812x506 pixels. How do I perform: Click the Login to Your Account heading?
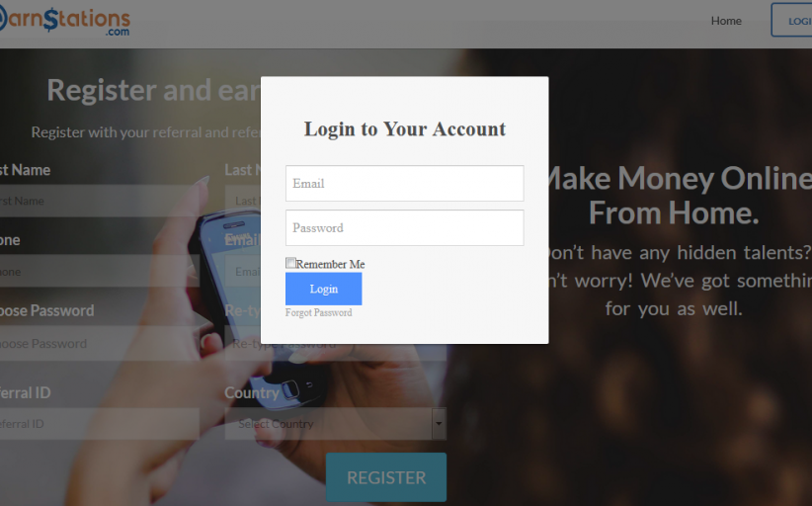(404, 128)
